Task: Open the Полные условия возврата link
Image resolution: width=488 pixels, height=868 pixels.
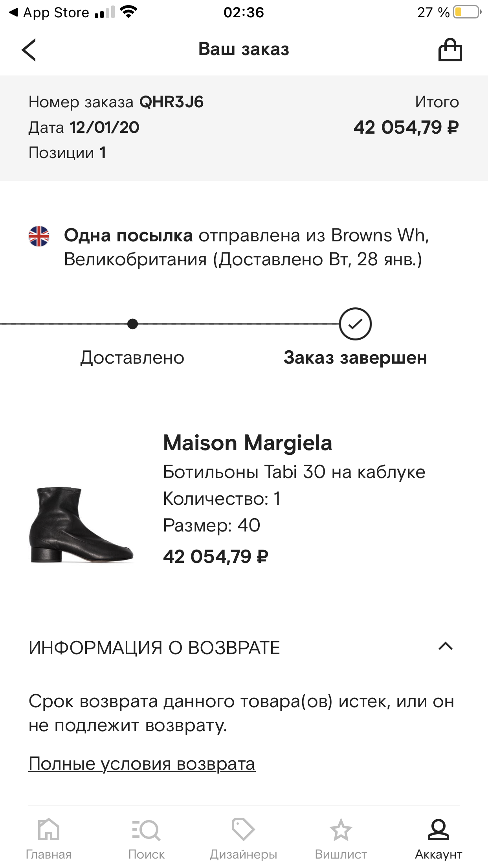Action: coord(142,764)
